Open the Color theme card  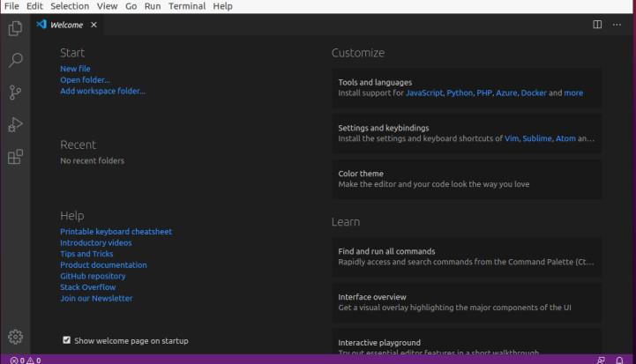[x=467, y=179]
